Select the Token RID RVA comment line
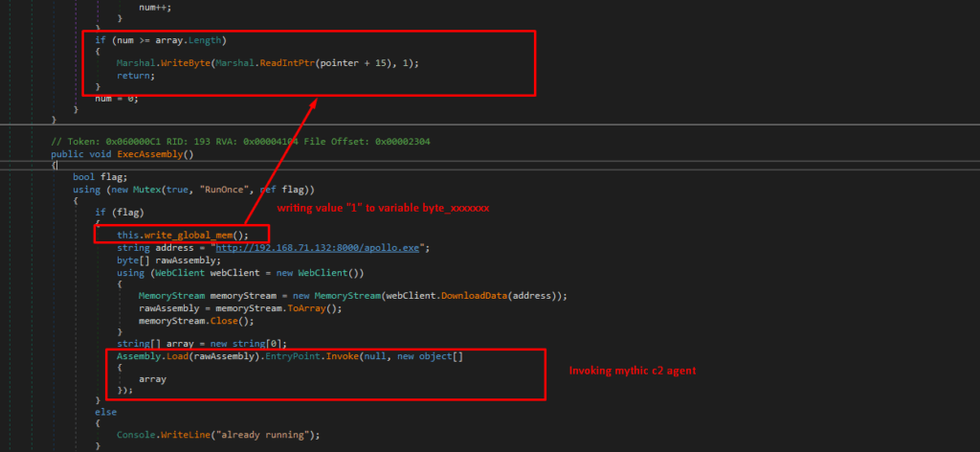Image resolution: width=980 pixels, height=452 pixels. 240,142
